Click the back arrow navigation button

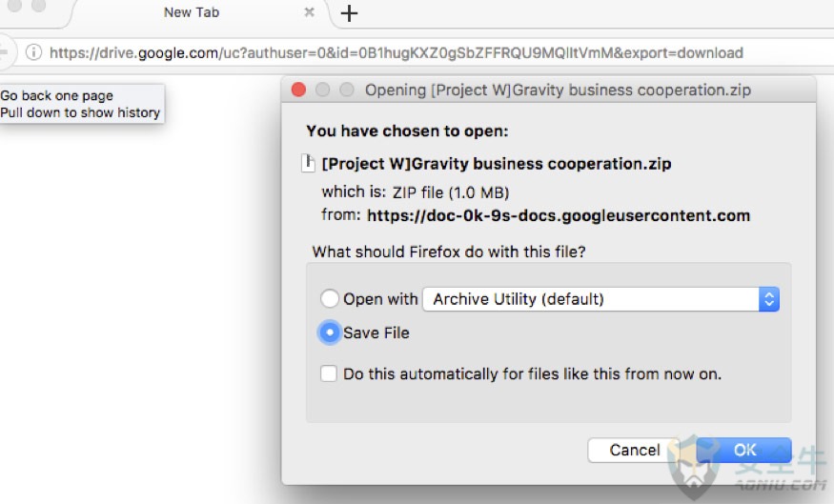(4, 52)
